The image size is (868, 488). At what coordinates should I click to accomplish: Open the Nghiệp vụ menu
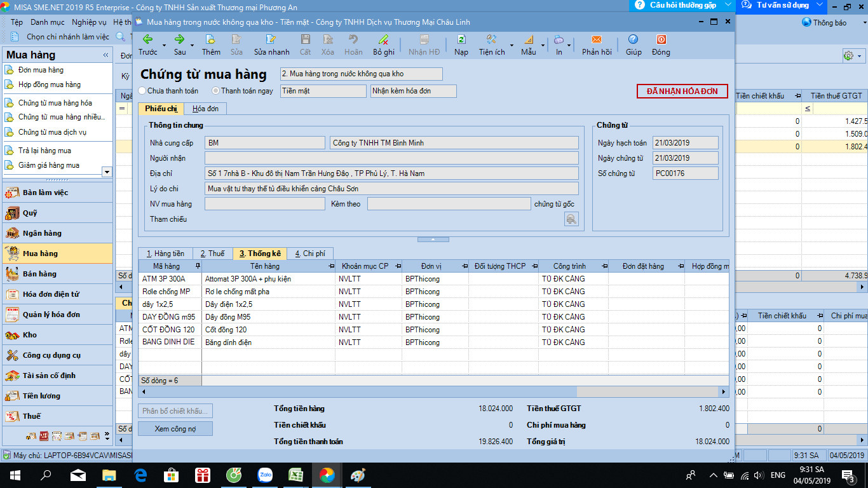(x=89, y=22)
